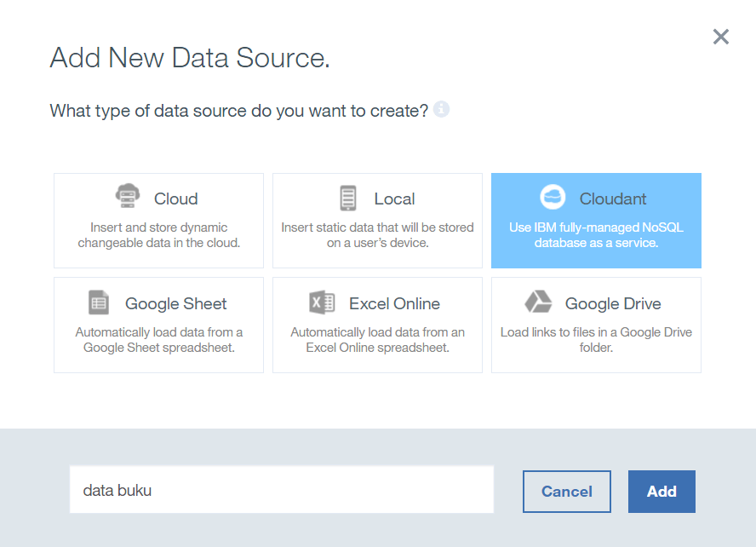The image size is (756, 547).
Task: Close the Add New Data Source dialog
Action: (x=721, y=37)
